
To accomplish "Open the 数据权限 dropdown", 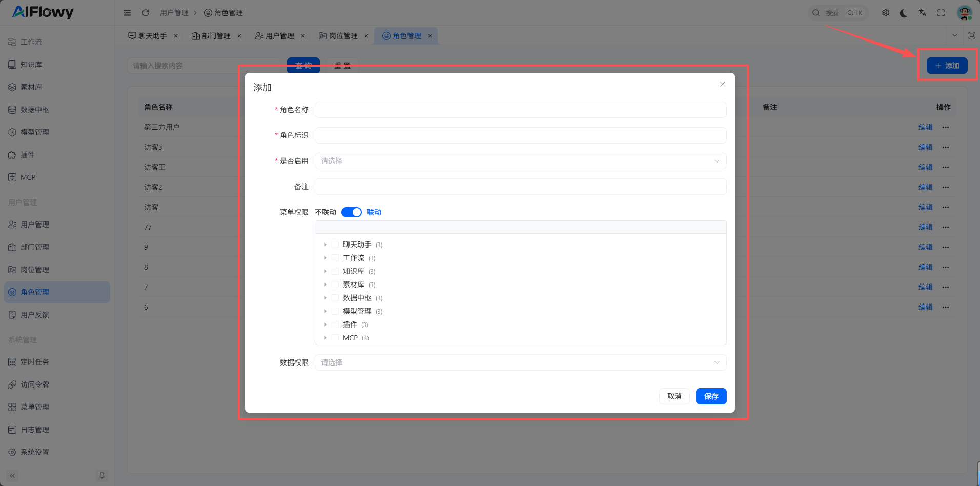I will click(x=520, y=362).
